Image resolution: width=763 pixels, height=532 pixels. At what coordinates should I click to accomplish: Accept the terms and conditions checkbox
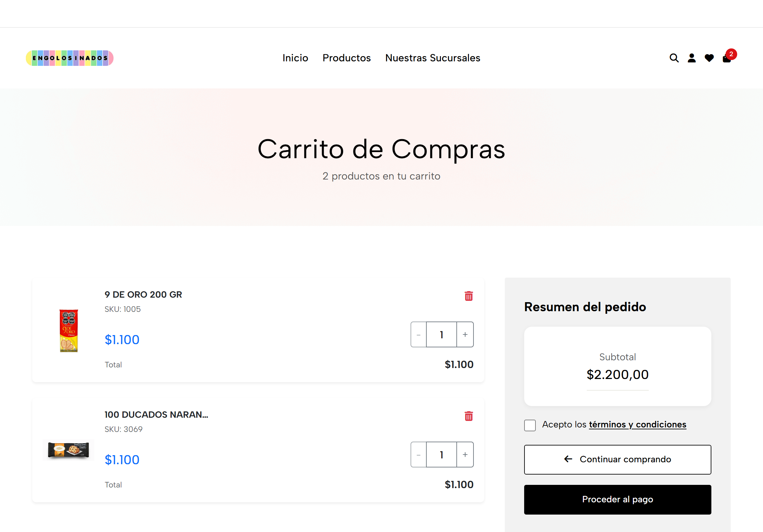tap(530, 425)
